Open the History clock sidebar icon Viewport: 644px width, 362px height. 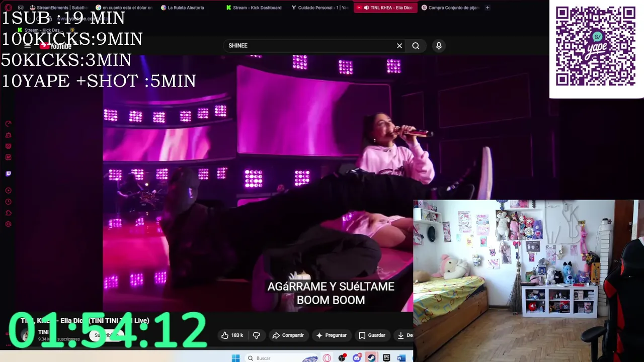[8, 202]
